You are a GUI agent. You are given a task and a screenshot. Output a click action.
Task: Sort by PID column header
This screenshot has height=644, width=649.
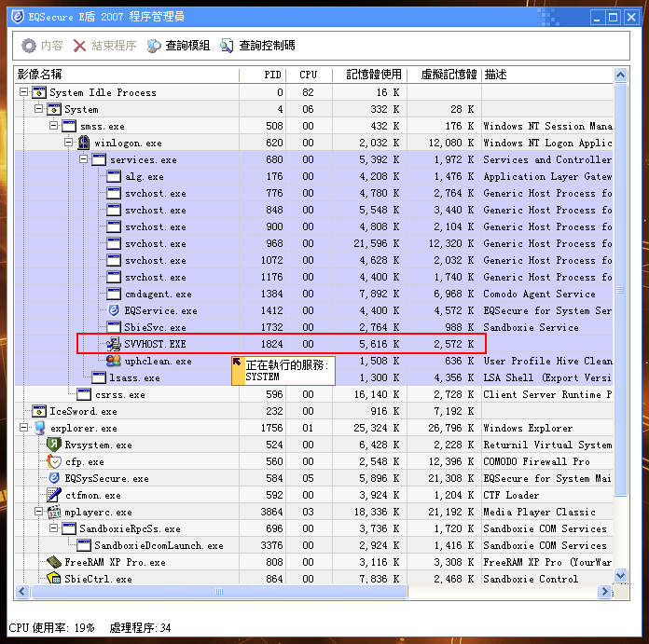(262, 75)
